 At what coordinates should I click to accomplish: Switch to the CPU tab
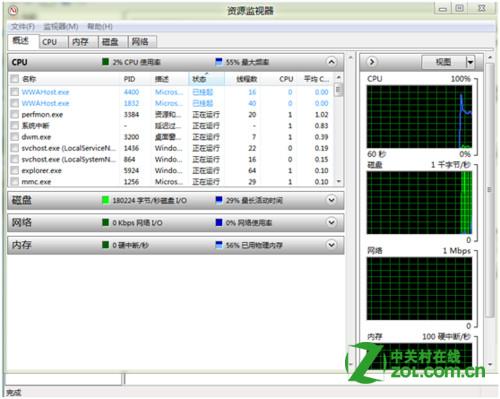pyautogui.click(x=53, y=42)
